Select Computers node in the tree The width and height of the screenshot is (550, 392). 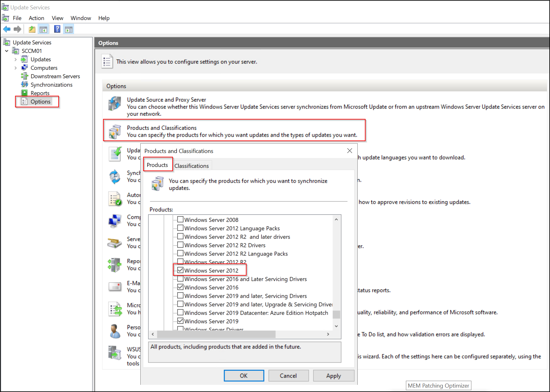click(44, 68)
